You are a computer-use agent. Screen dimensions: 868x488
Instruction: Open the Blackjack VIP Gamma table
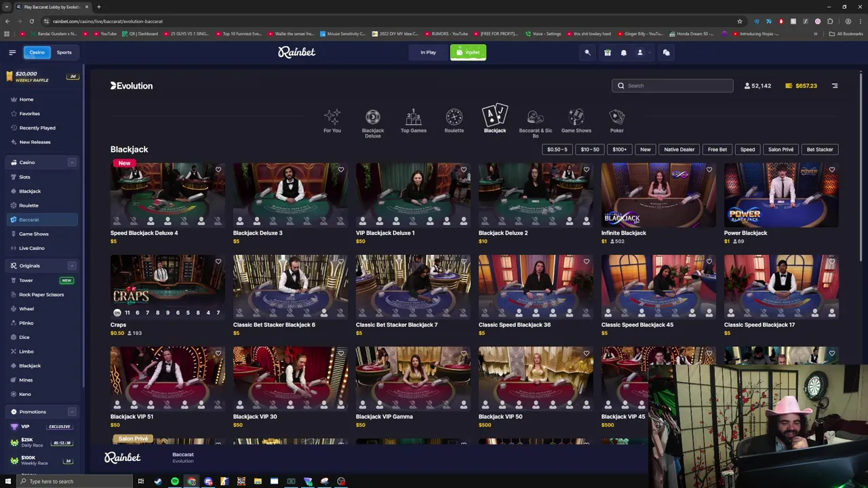pos(413,378)
